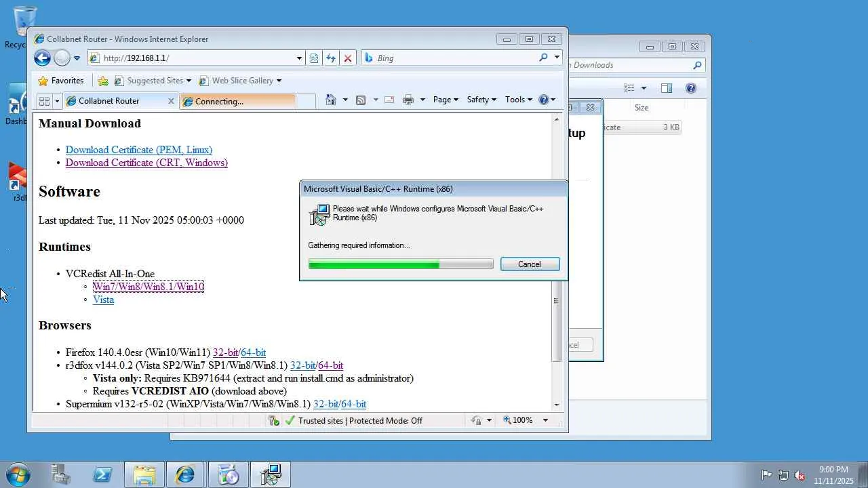Click the security report icon in status bar
This screenshot has height=488, width=868.
coord(274,421)
